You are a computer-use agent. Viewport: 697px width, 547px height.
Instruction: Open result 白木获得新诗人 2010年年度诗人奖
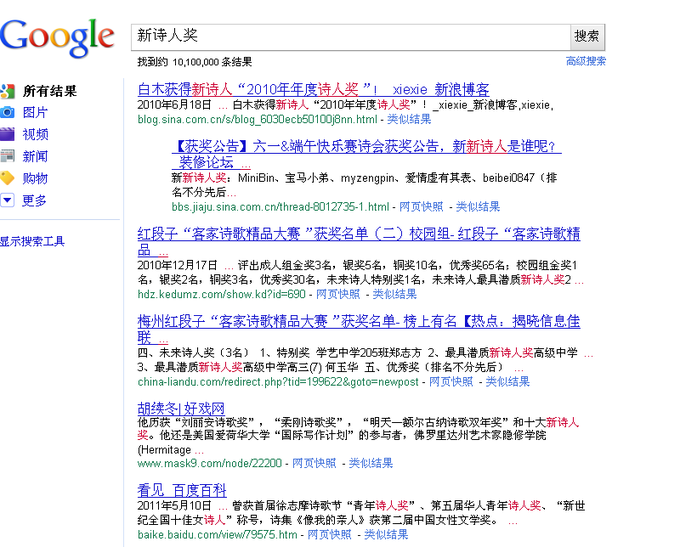pyautogui.click(x=313, y=89)
